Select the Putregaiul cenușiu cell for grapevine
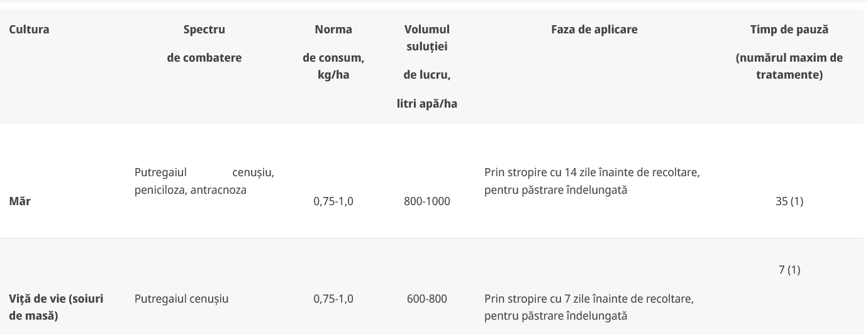This screenshot has width=868, height=336. click(181, 299)
